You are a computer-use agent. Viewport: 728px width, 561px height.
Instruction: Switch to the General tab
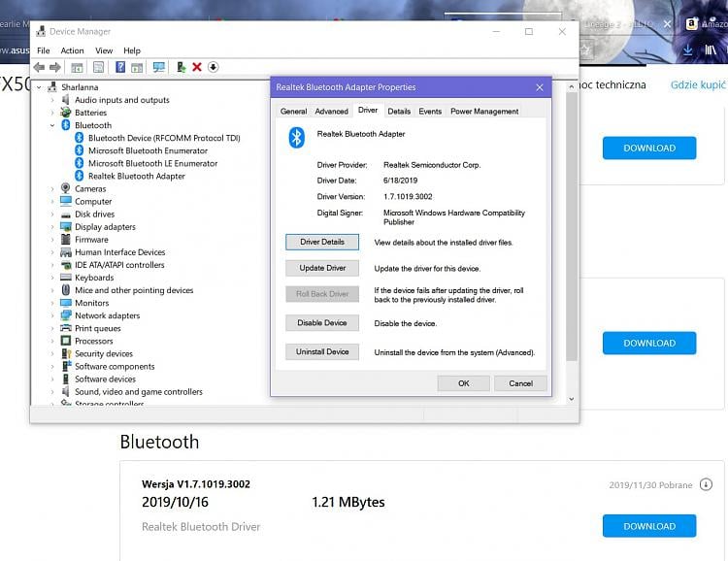point(293,112)
